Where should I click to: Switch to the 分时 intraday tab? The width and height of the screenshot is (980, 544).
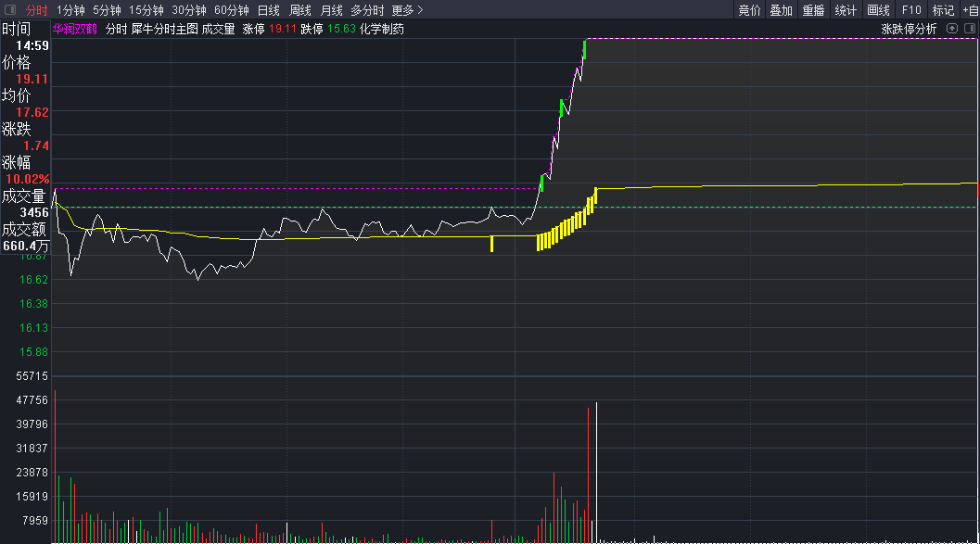point(36,10)
